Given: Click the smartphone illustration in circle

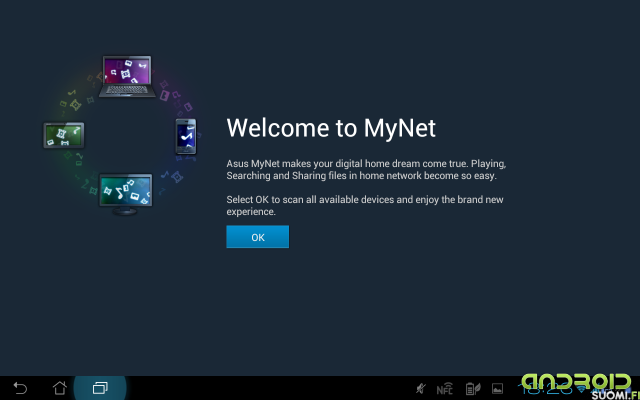Looking at the screenshot, I should (186, 137).
